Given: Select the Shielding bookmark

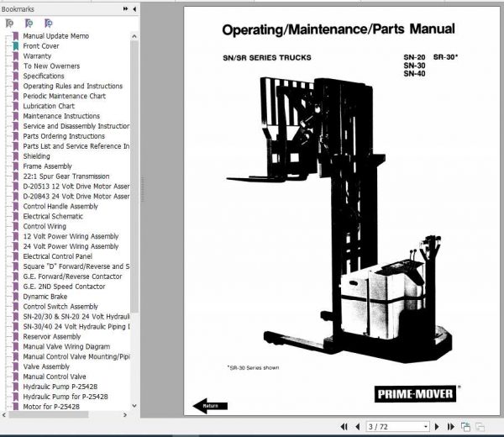Looking at the screenshot, I should pyautogui.click(x=36, y=156).
